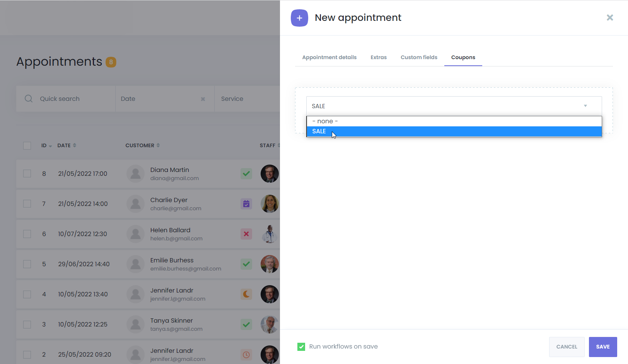The width and height of the screenshot is (628, 364).
Task: Click the purple calendar status icon for Charlie Dyer
Action: [x=246, y=204]
